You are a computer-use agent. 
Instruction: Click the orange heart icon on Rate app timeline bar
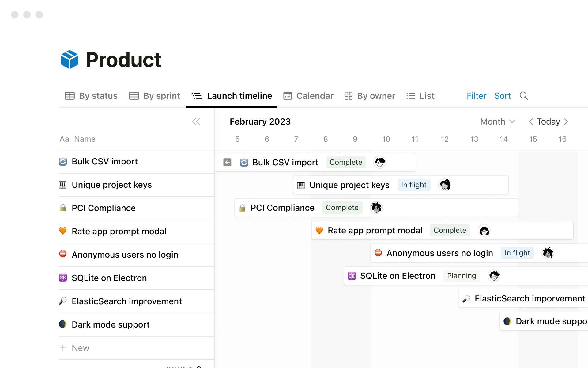(319, 230)
